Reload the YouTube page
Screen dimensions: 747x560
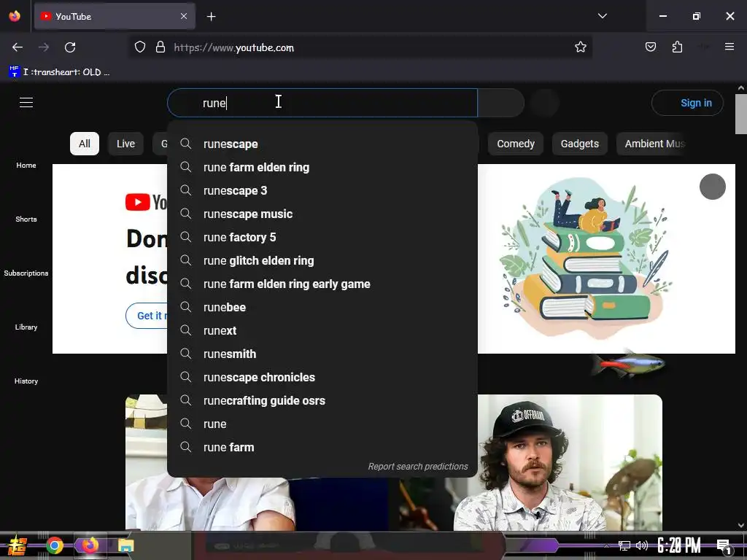70,47
